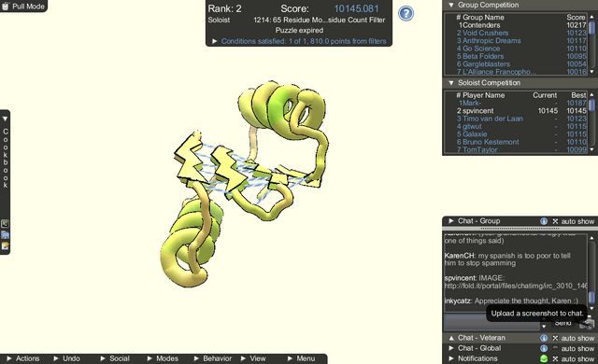Click the Cookbook vertical label
Viewport: 598px width, 364px height.
point(6,158)
